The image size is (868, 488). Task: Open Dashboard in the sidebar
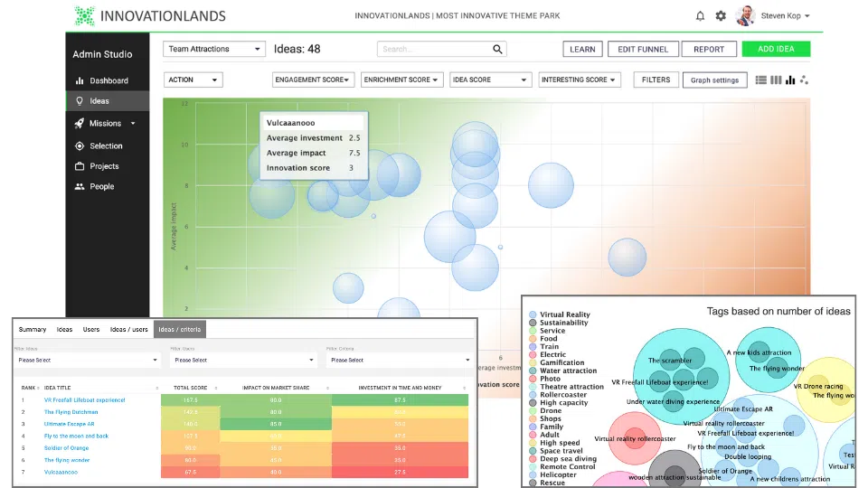click(108, 80)
